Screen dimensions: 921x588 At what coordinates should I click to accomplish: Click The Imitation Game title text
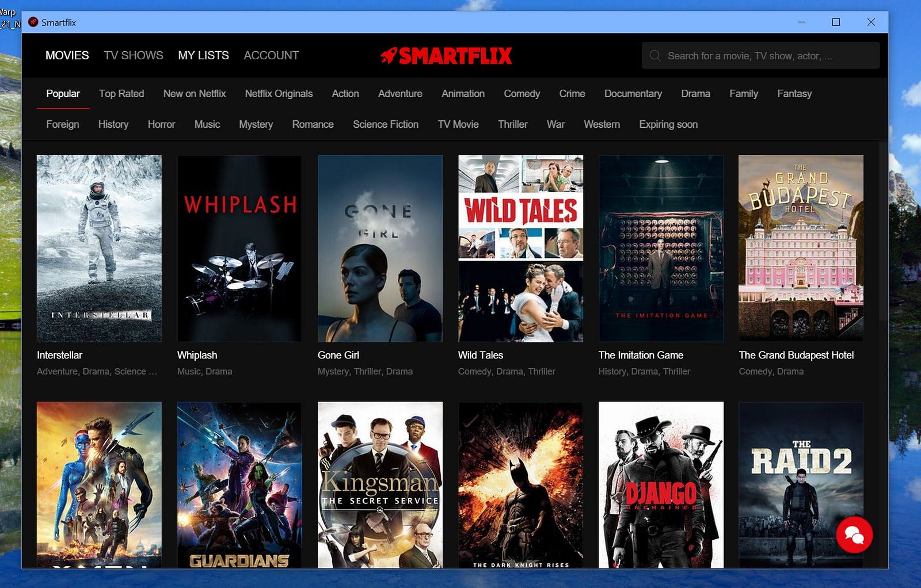[641, 355]
